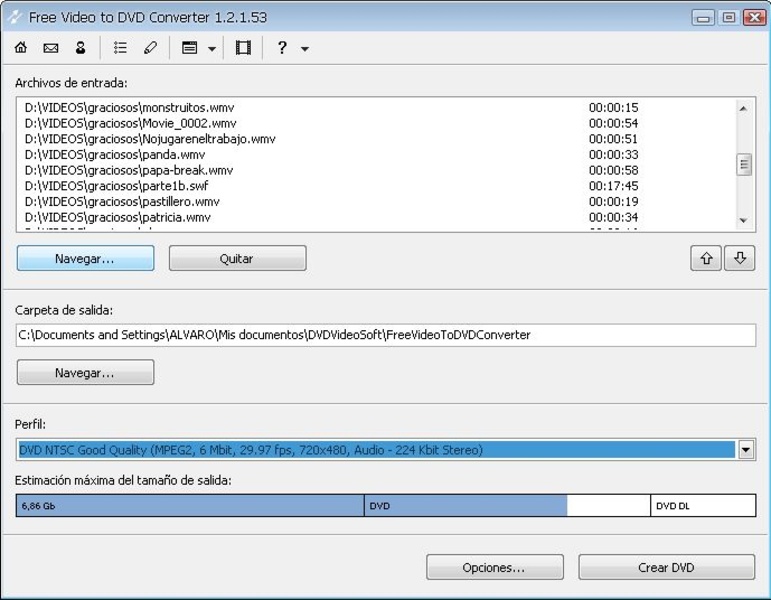Click the DVD DL marker label
Image resolution: width=771 pixels, height=600 pixels.
point(673,506)
